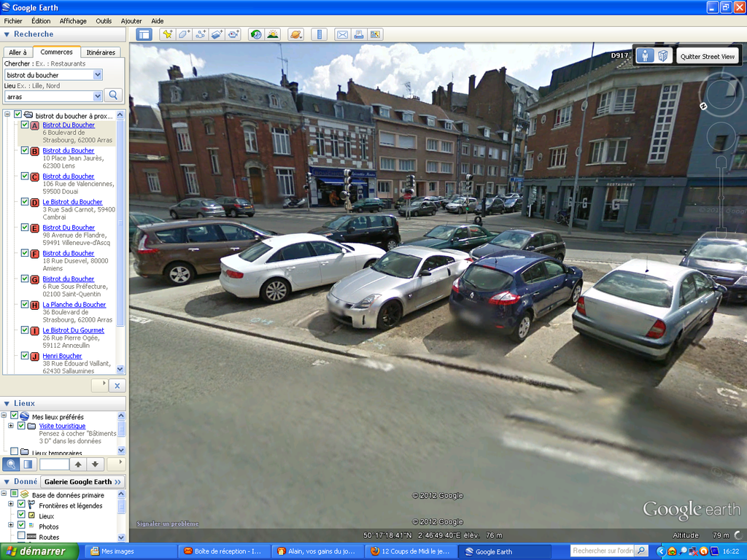
Task: Switch to the Itinéraires tab
Action: [101, 52]
